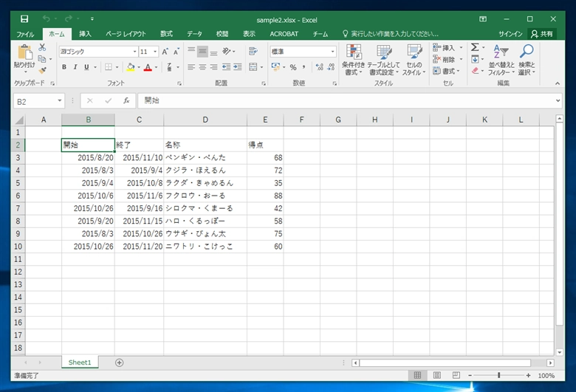Image resolution: width=576 pixels, height=392 pixels.
Task: Decrease font size with the smaller A icon
Action: coord(176,52)
